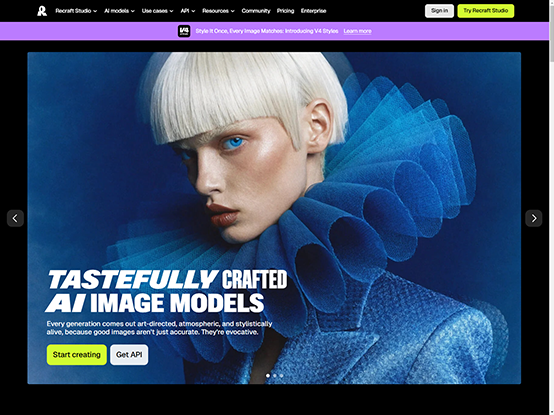Go to the Pricing page
Image resolution: width=554 pixels, height=415 pixels.
(285, 11)
